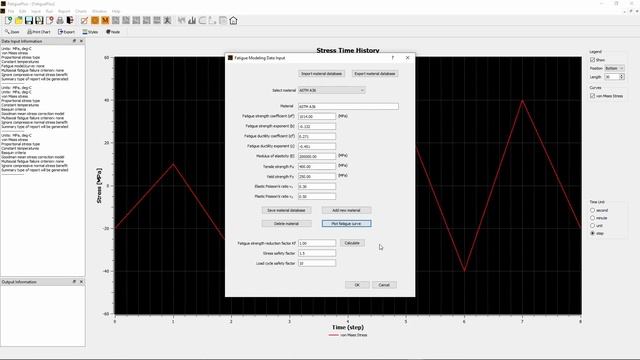This screenshot has width=640, height=360.
Task: Open the Run menu
Action: tap(49, 11)
